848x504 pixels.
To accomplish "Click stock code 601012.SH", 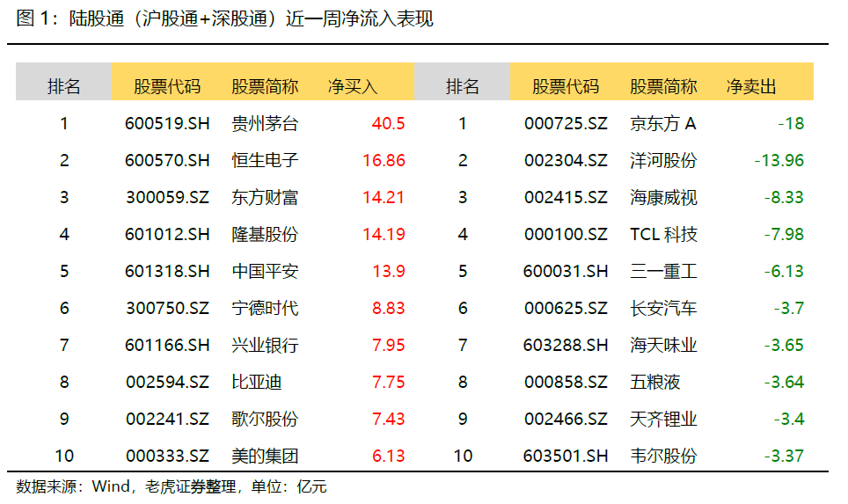I will [x=167, y=234].
